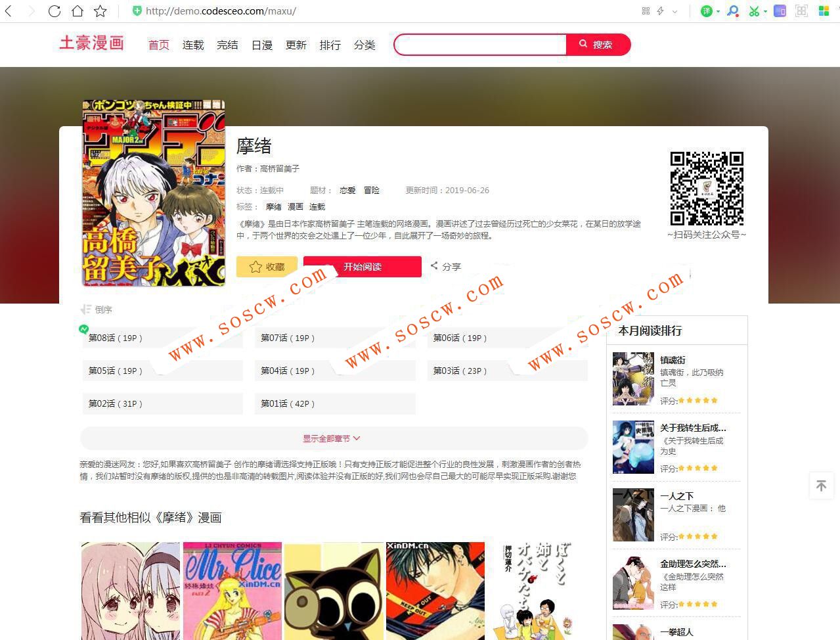
Task: Click the 一人之下 ranking thumbnail
Action: point(633,514)
